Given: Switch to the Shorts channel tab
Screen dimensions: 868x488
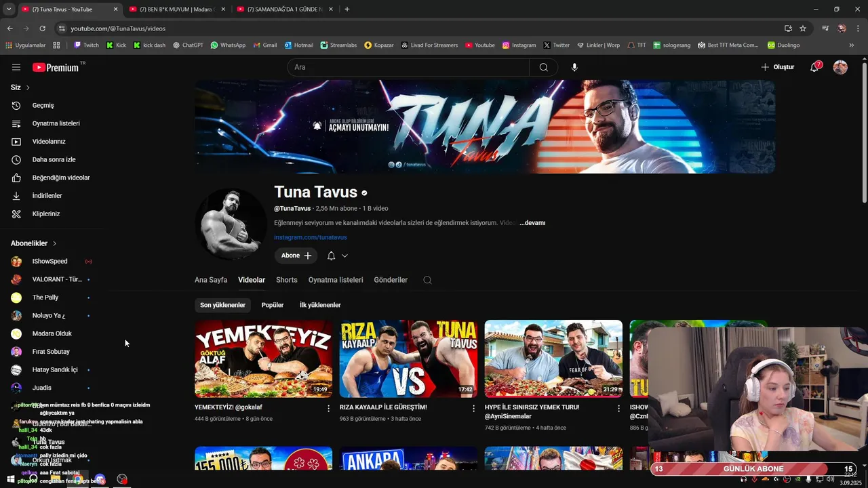Looking at the screenshot, I should click(287, 280).
